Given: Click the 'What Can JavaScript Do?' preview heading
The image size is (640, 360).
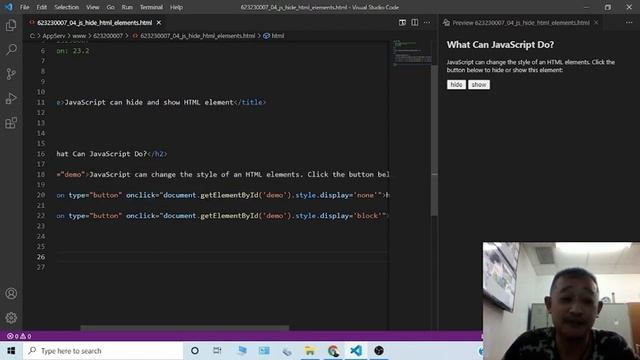Looking at the screenshot, I should 500,44.
